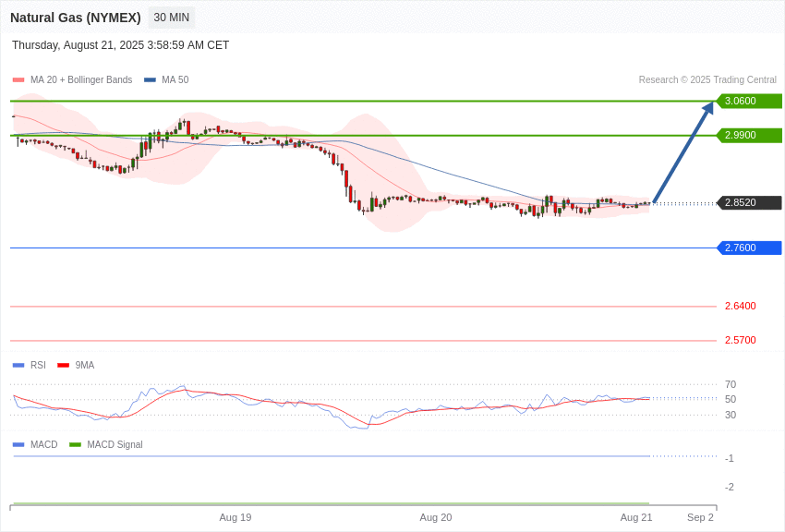
Task: Click the Research © 2025 Trading Central credit
Action: tap(707, 79)
